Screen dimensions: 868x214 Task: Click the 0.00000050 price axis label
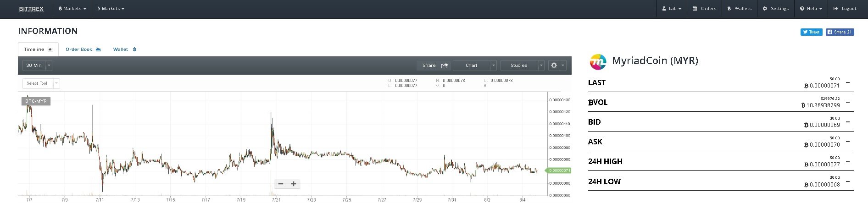click(x=560, y=195)
